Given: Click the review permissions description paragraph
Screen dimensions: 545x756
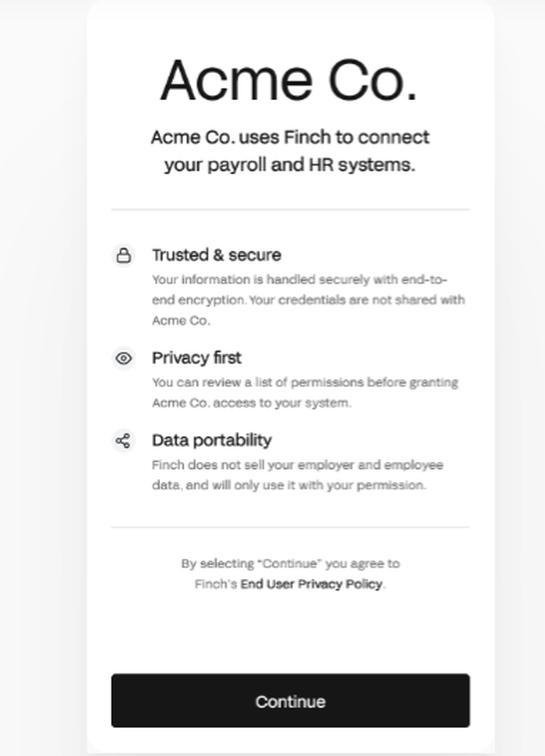Looking at the screenshot, I should click(305, 392).
